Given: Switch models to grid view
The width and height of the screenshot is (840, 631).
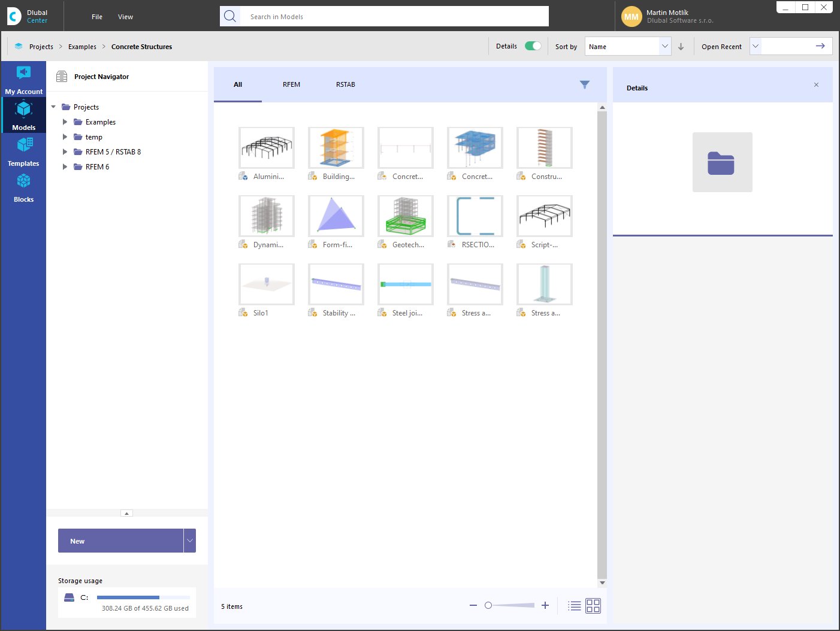Looking at the screenshot, I should [x=593, y=606].
